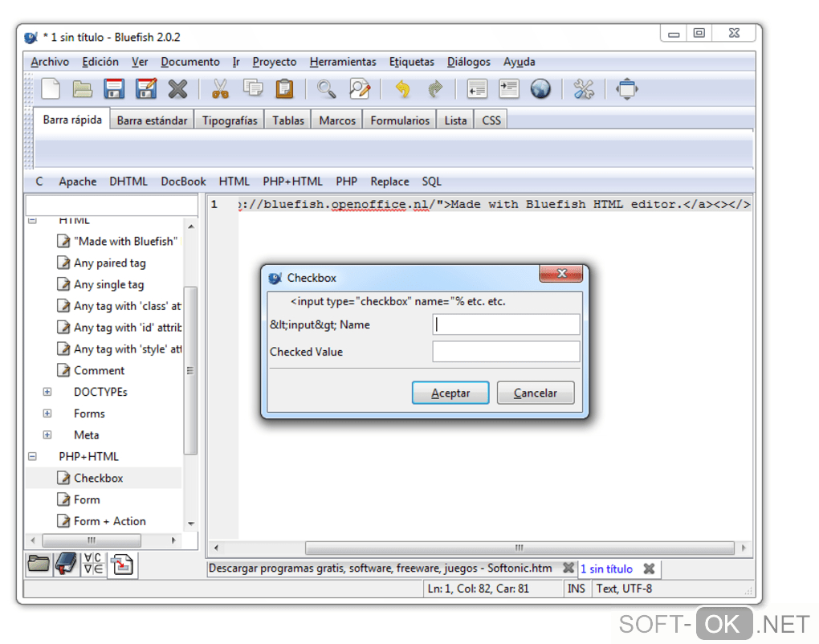Screen dimensions: 819x644
Task: Click the Indent toolbar icon
Action: tap(509, 89)
